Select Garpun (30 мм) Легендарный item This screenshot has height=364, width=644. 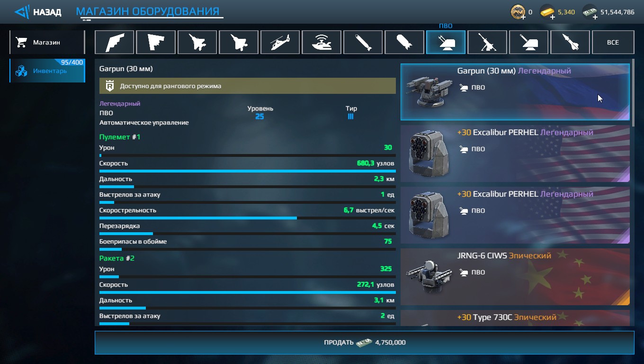point(515,92)
